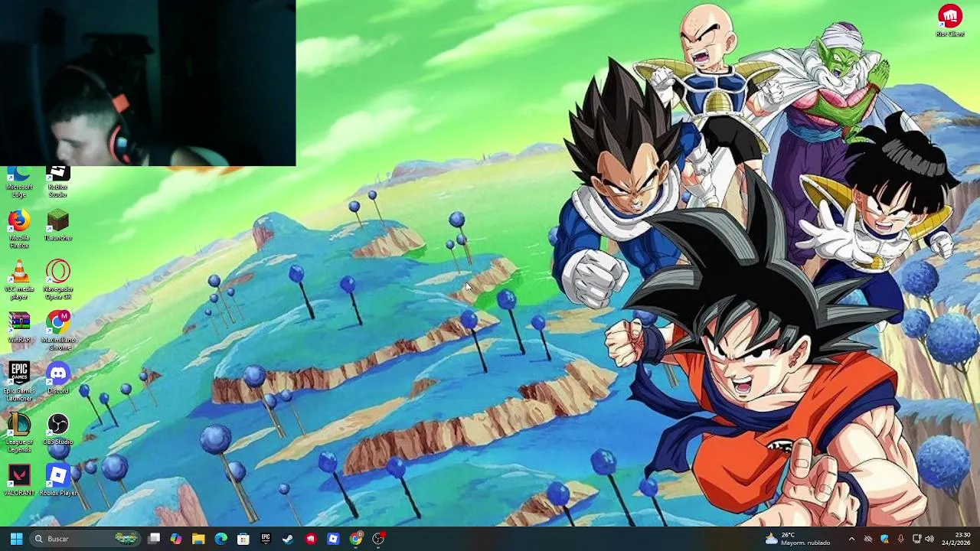Open Steam from the taskbar
This screenshot has height=551, width=980.
(x=288, y=539)
